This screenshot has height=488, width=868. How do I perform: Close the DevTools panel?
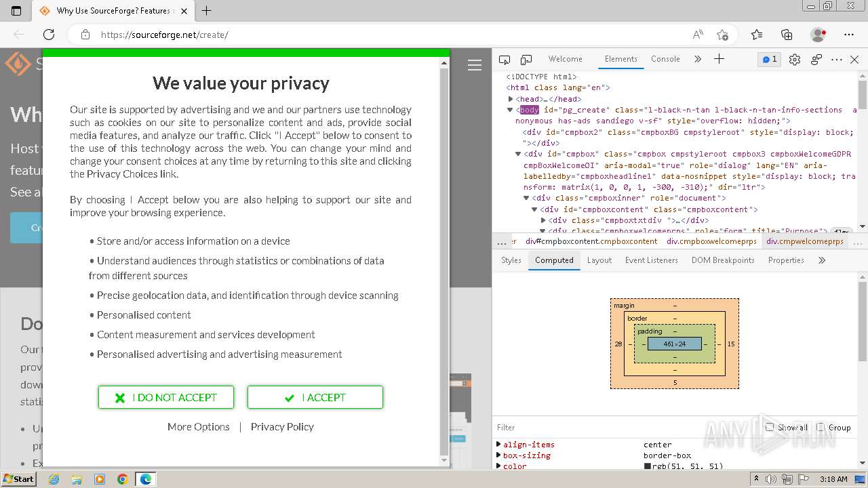(x=854, y=60)
